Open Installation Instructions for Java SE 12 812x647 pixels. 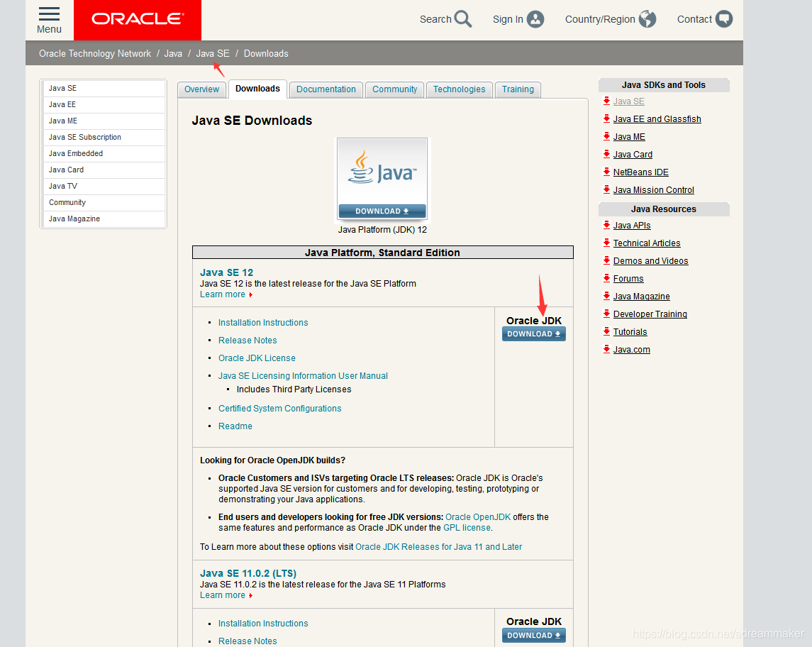tap(263, 323)
